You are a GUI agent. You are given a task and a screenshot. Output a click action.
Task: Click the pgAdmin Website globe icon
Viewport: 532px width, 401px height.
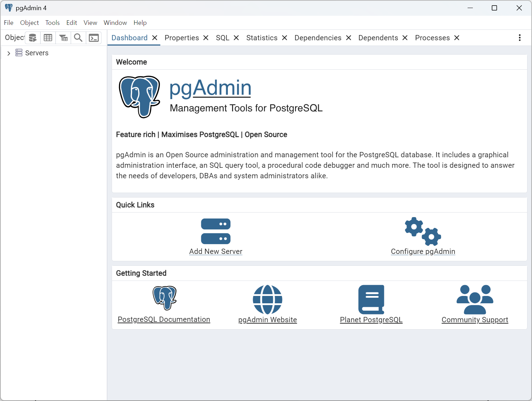coord(267,300)
